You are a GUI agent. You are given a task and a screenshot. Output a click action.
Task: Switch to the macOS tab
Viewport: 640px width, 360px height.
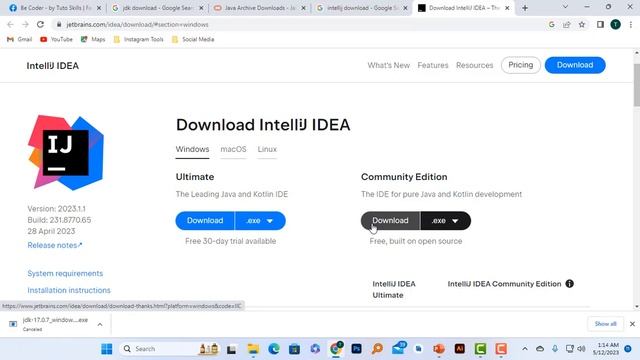(233, 149)
